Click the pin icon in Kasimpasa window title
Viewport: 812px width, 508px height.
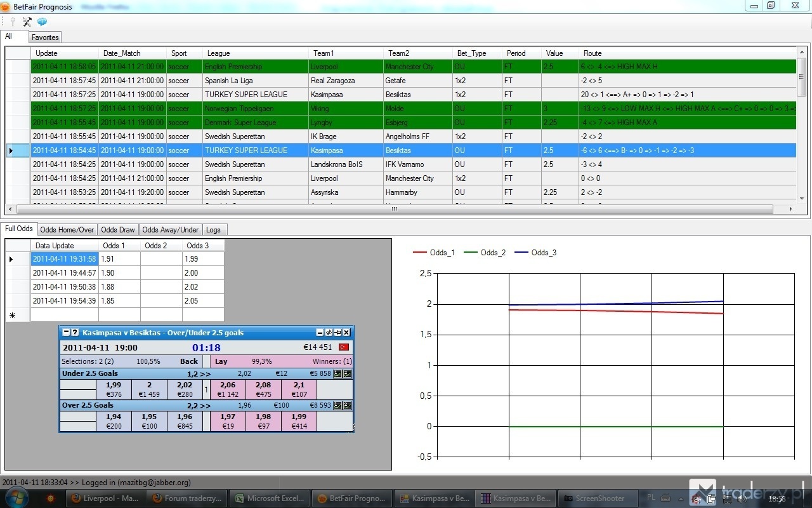click(x=337, y=333)
